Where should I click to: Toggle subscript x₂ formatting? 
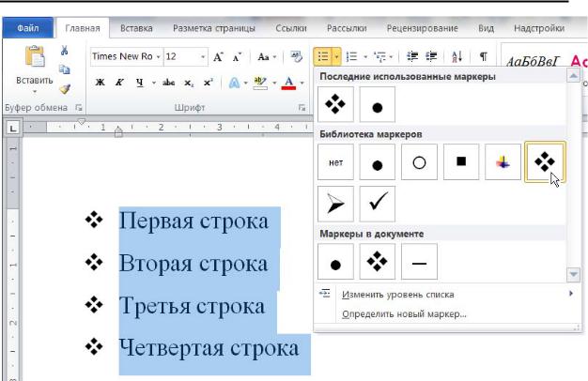click(x=189, y=83)
